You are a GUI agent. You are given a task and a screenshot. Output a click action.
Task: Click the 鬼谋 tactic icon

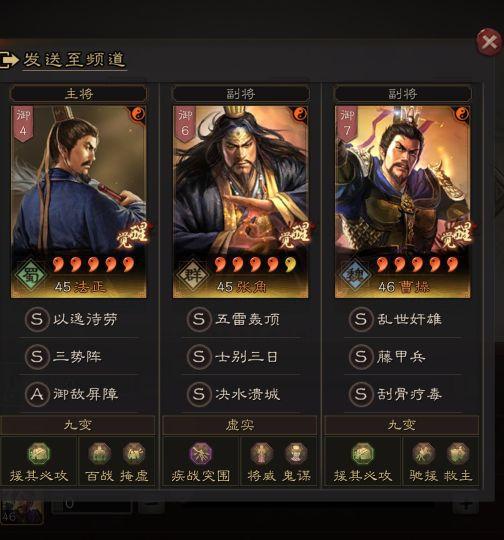click(296, 454)
